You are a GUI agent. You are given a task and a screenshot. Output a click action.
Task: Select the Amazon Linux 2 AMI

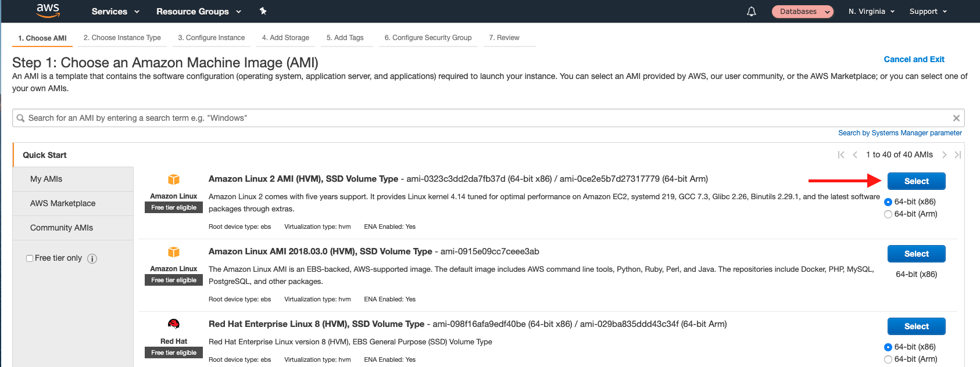pos(916,181)
